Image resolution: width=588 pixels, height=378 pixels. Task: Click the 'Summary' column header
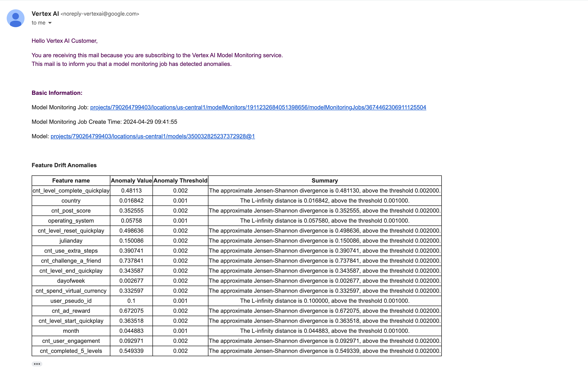point(324,181)
